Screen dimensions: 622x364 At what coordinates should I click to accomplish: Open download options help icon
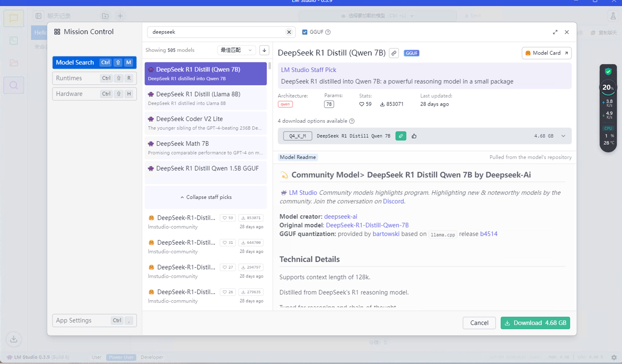[352, 121]
